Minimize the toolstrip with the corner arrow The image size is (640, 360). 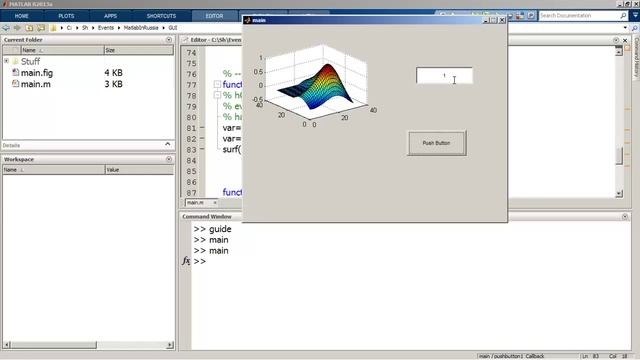(635, 16)
